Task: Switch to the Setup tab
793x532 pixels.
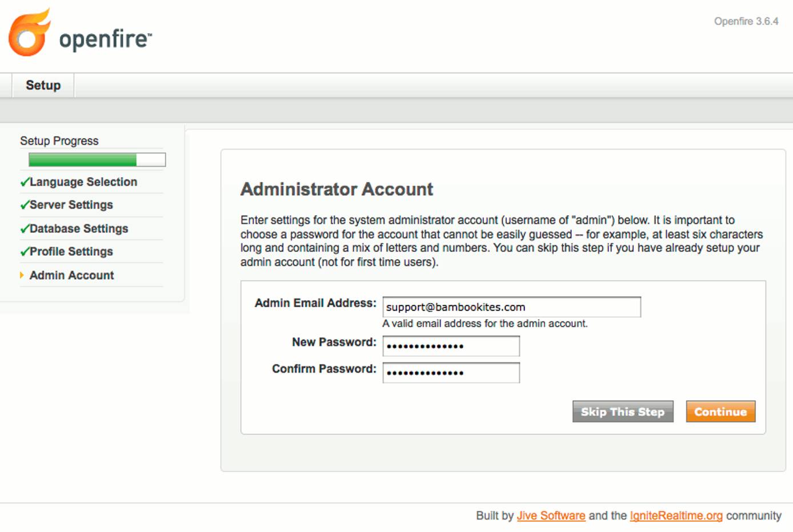Action: [42, 84]
